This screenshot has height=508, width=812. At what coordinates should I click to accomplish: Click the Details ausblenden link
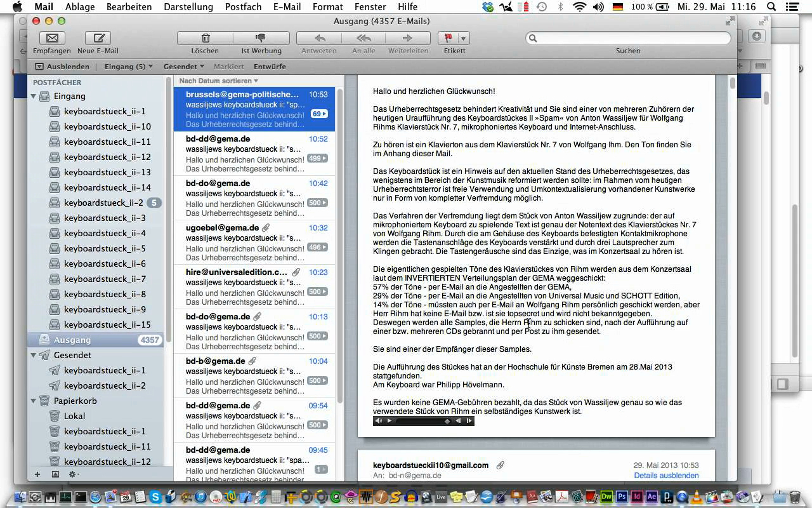[666, 476]
